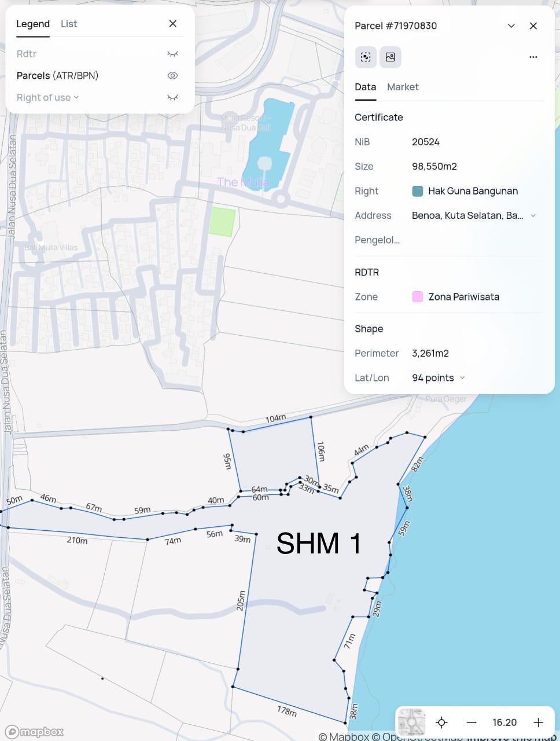The height and width of the screenshot is (741, 560).
Task: Zoom in with the plus button
Action: pos(538,722)
